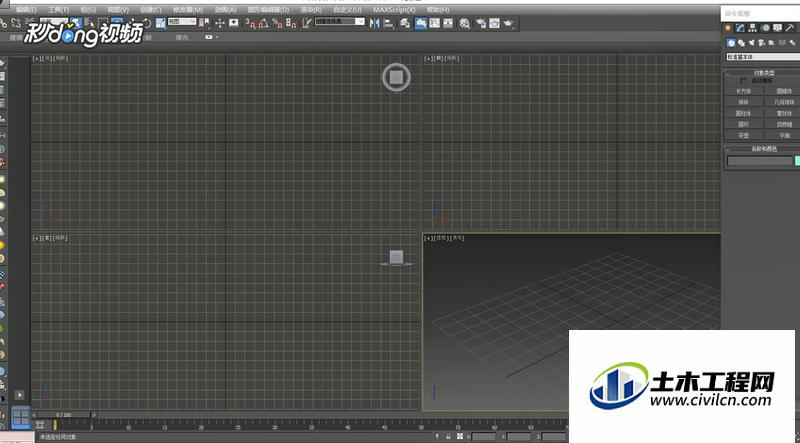Click the Align tool icon
Screen dimensions: 800x443
[x=388, y=23]
